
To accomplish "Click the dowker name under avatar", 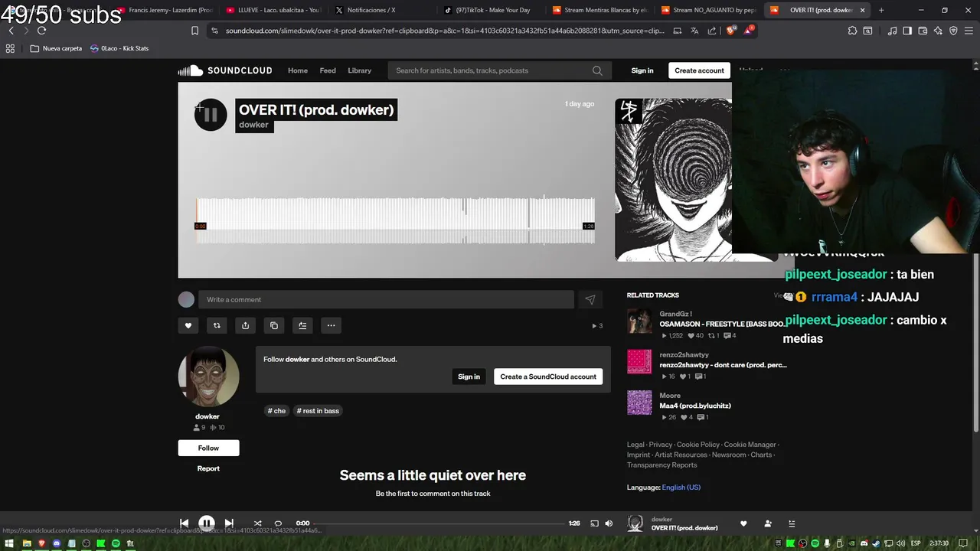I will point(207,416).
